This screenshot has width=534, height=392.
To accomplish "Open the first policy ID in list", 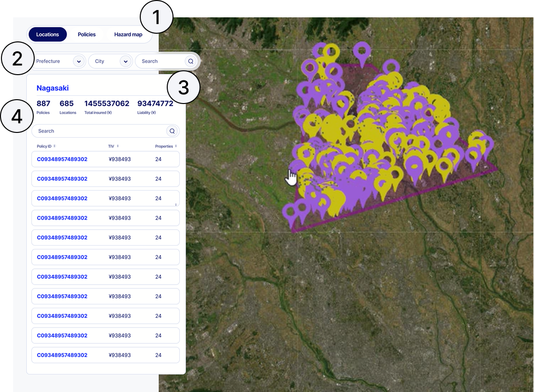I will [62, 159].
